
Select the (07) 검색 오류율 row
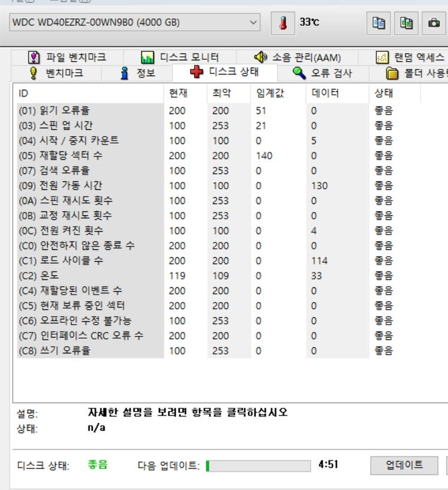click(219, 171)
